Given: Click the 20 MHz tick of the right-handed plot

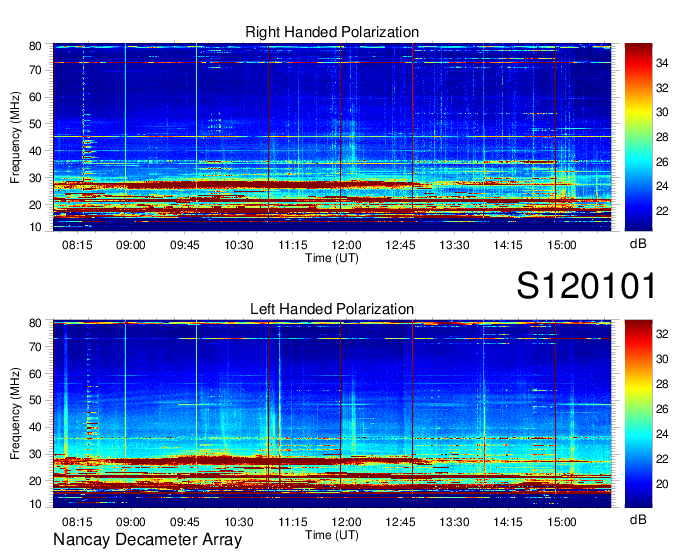Looking at the screenshot, I should tap(35, 205).
